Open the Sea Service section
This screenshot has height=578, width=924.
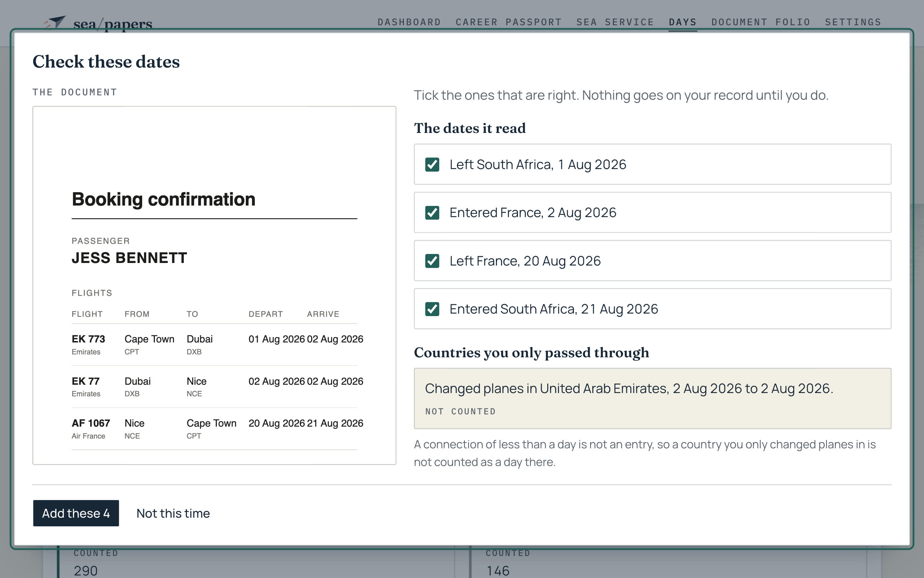(615, 22)
